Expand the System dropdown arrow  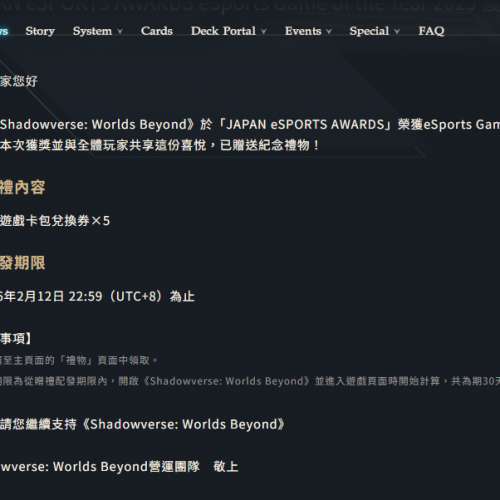[x=120, y=31]
